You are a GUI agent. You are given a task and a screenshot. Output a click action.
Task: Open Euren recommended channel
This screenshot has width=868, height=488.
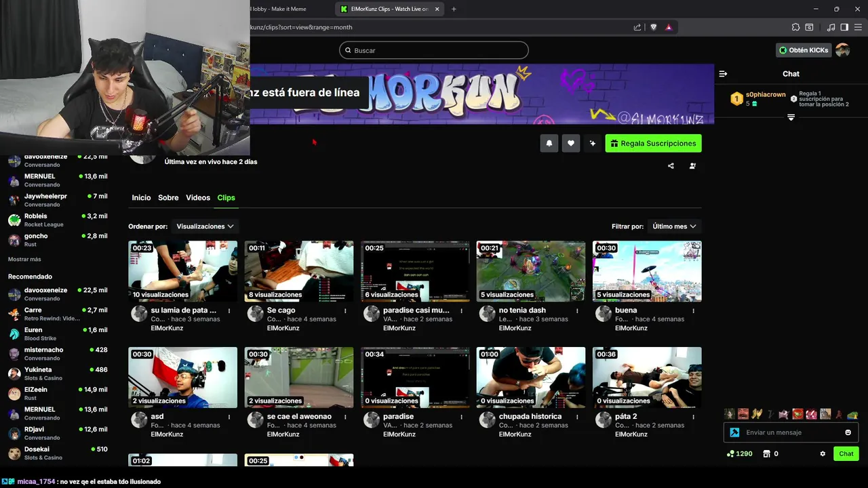coord(58,333)
